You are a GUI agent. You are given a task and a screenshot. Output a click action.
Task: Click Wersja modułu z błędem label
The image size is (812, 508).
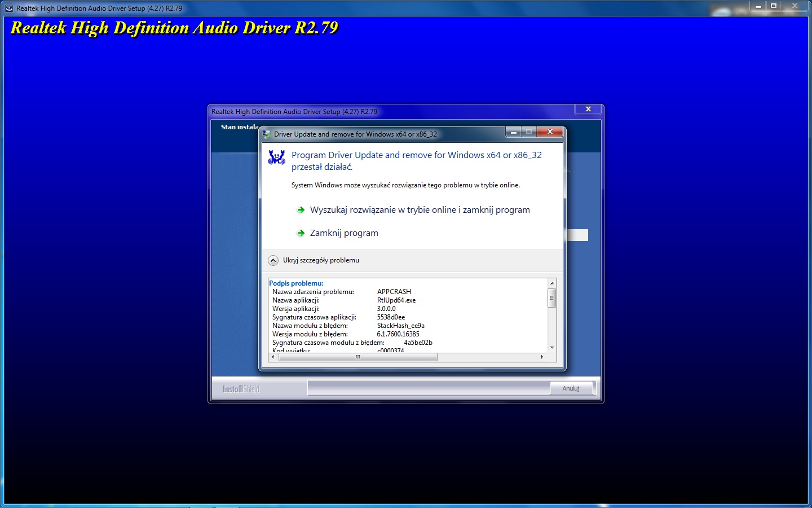click(x=310, y=334)
